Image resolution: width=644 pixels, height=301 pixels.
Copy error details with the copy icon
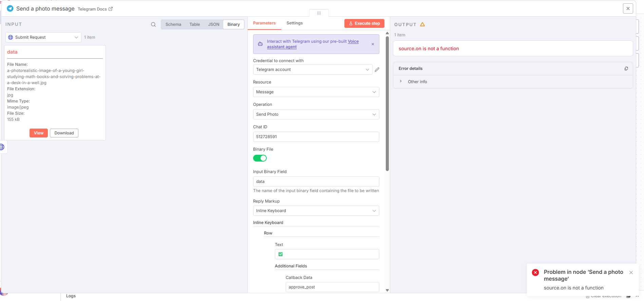click(626, 69)
